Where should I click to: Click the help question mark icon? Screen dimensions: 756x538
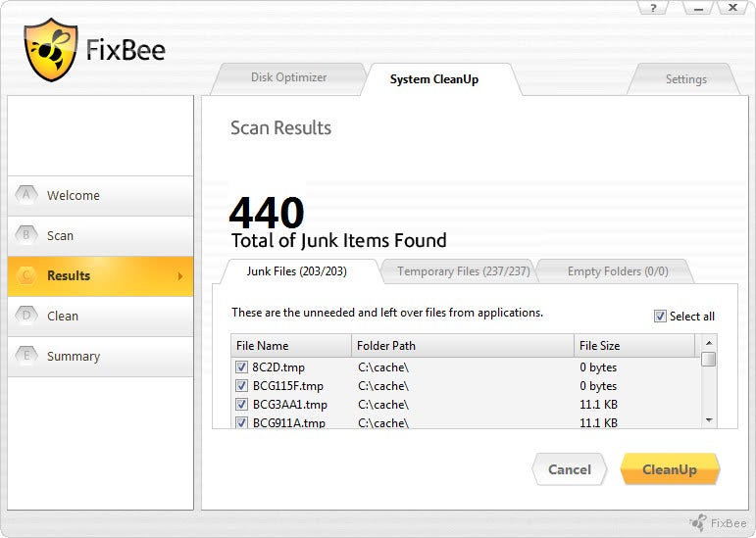point(653,8)
